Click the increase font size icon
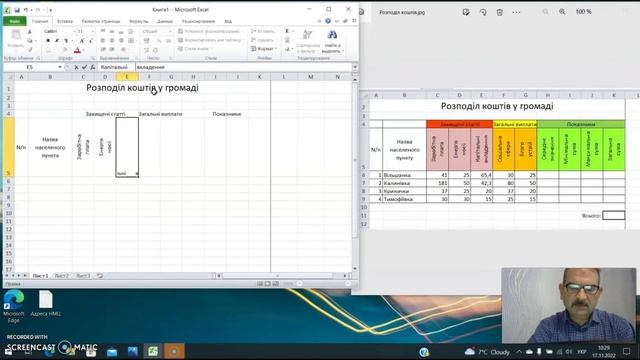This screenshot has width=640, height=360. [82, 41]
